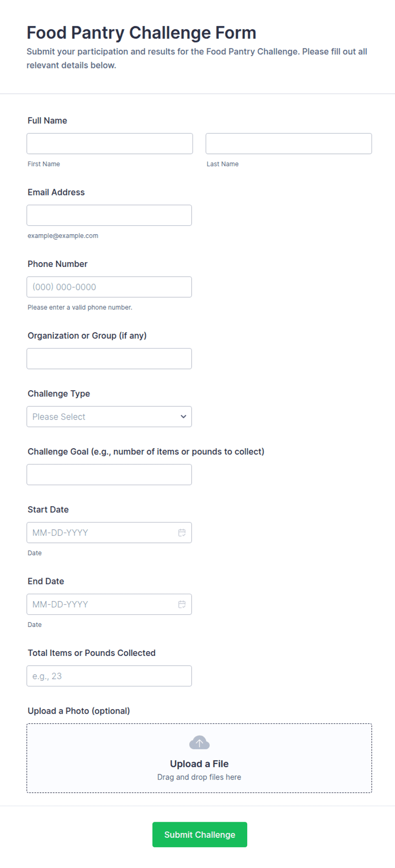Click the Upload a Photo (optional) label
395x868 pixels.
pyautogui.click(x=79, y=711)
